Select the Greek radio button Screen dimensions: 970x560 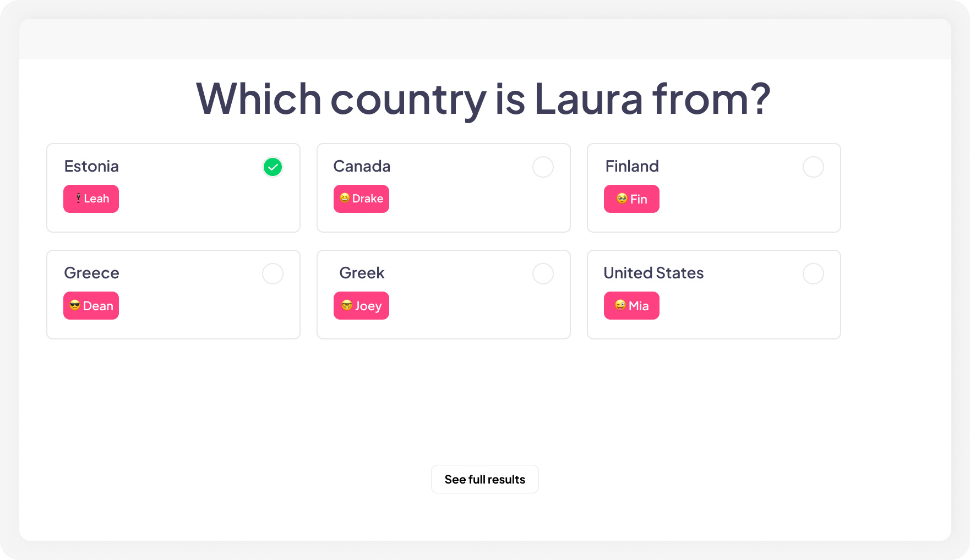click(543, 273)
